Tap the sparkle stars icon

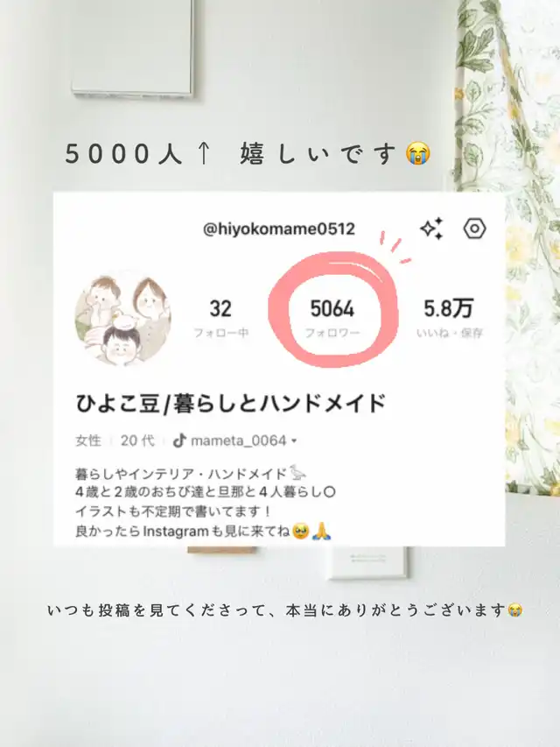432,229
